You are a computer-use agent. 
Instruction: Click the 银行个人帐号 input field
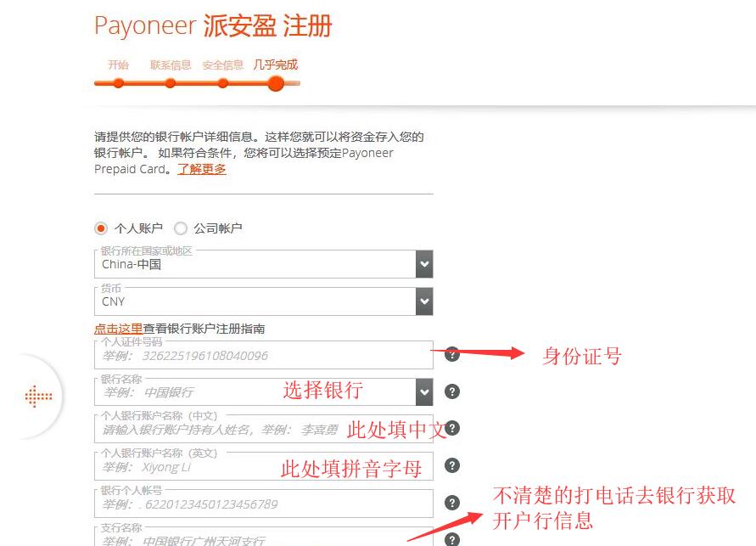pos(263,504)
